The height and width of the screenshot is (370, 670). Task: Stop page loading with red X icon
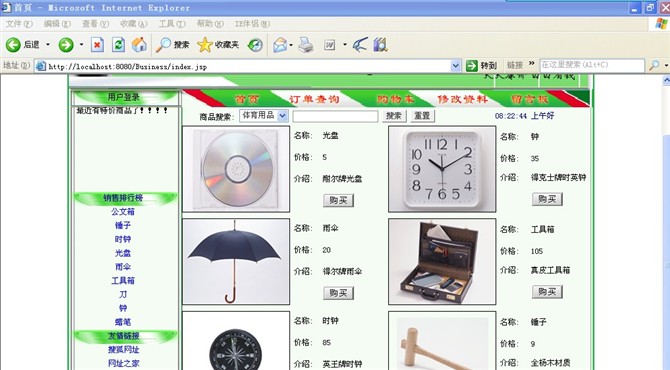pos(97,44)
